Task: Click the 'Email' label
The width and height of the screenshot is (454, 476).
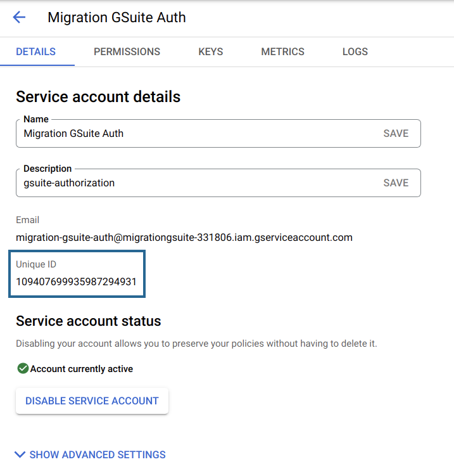Action: coord(28,220)
